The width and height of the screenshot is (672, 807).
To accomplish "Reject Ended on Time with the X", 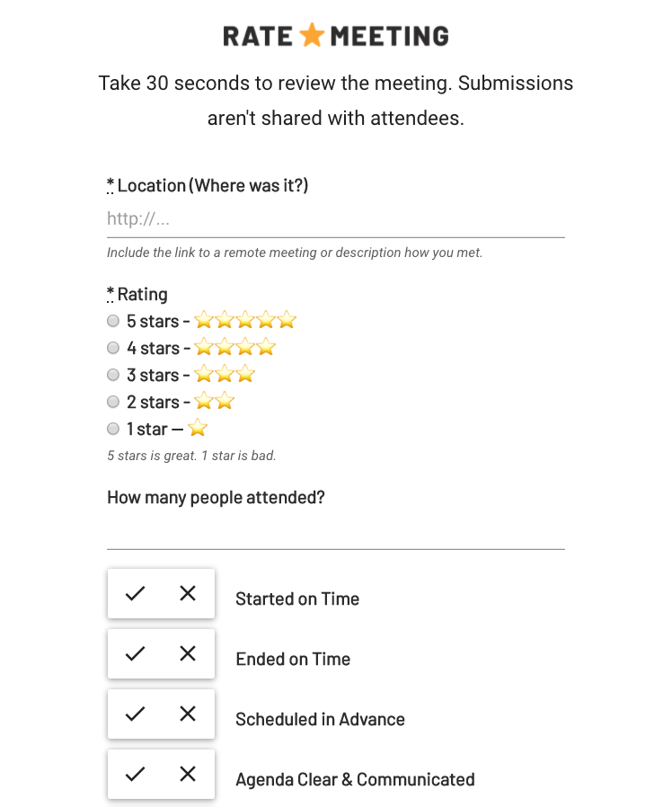I will [188, 653].
